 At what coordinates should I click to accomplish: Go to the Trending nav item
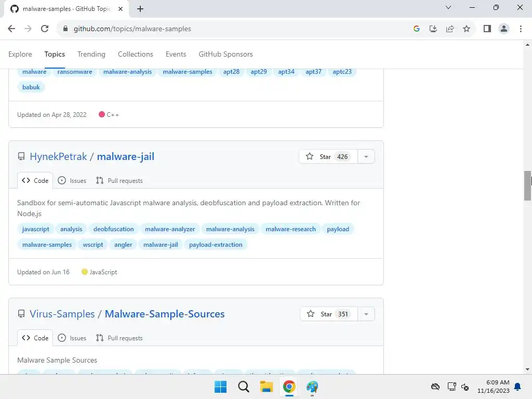coord(91,54)
